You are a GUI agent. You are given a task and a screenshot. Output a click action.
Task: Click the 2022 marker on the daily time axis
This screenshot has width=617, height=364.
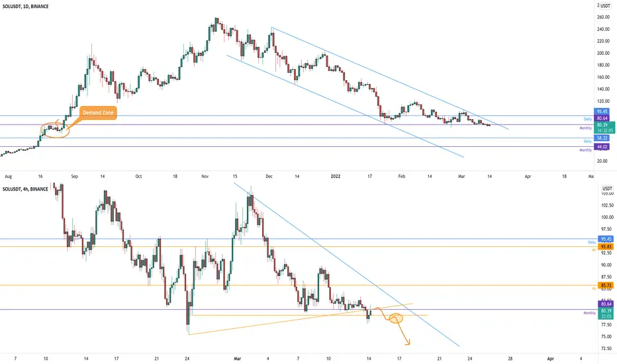click(x=335, y=176)
